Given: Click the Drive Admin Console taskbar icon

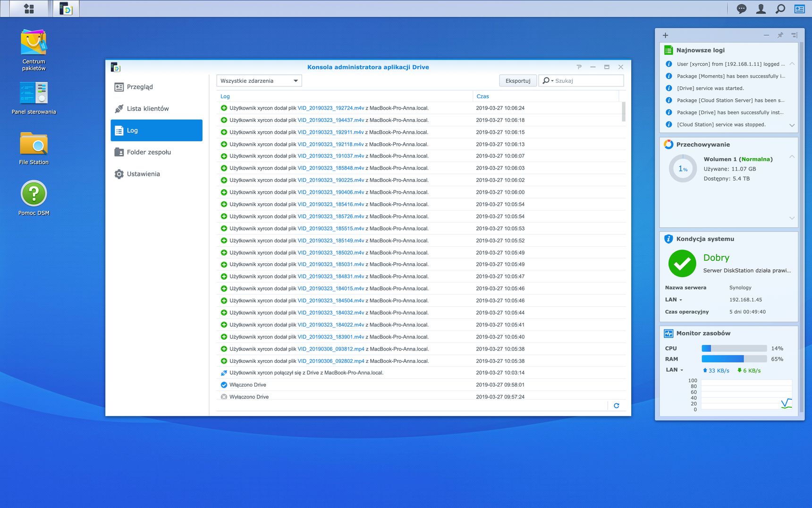Looking at the screenshot, I should [x=66, y=9].
